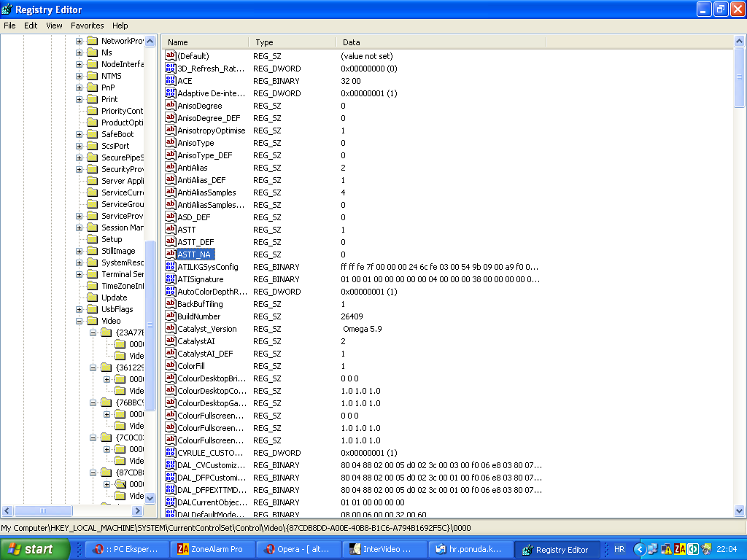The width and height of the screenshot is (747, 560).
Task: Click the Start button
Action: click(35, 549)
